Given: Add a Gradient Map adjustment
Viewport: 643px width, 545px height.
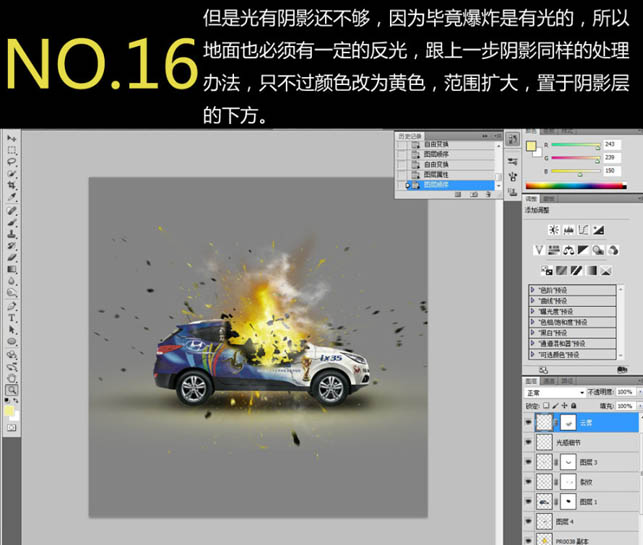Looking at the screenshot, I should (x=591, y=270).
